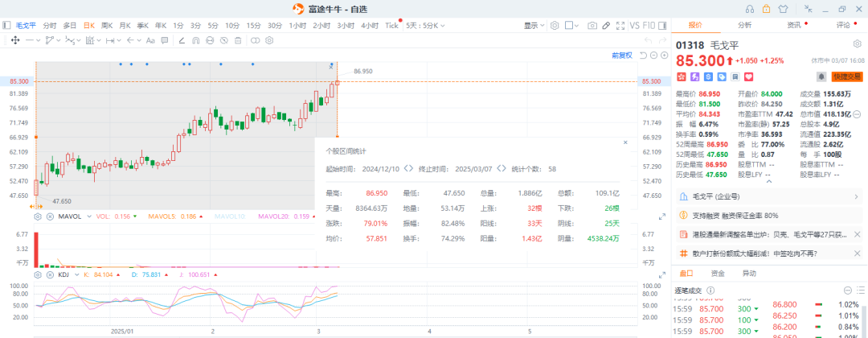Add text with the Aa tool

(150, 40)
